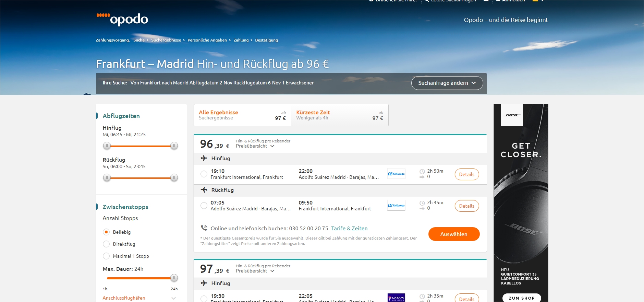The width and height of the screenshot is (644, 302).
Task: Open the Suchanfrage ändern dropdown
Action: click(447, 83)
